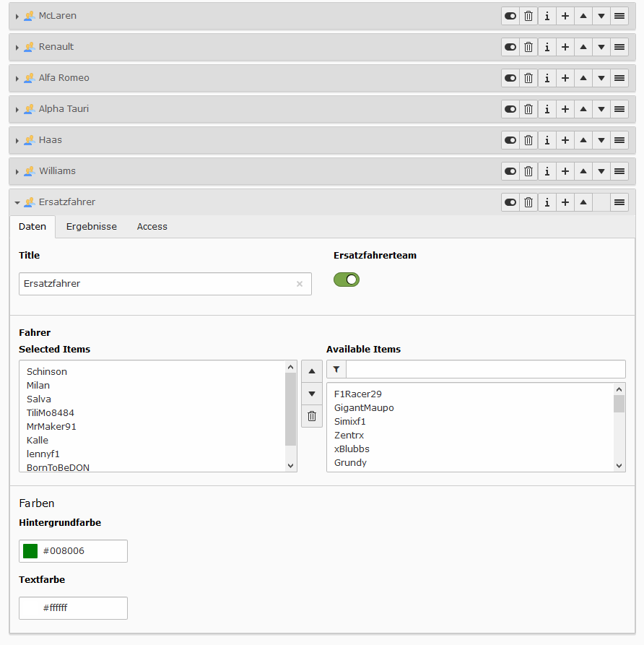Remove selected Fahrer item with trash icon
Image resolution: width=644 pixels, height=645 pixels.
312,416
